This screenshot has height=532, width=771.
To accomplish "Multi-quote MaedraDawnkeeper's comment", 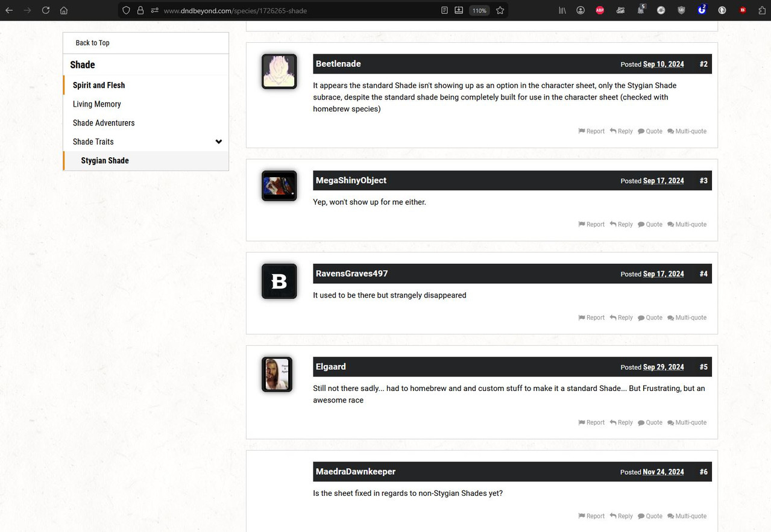I will 687,516.
